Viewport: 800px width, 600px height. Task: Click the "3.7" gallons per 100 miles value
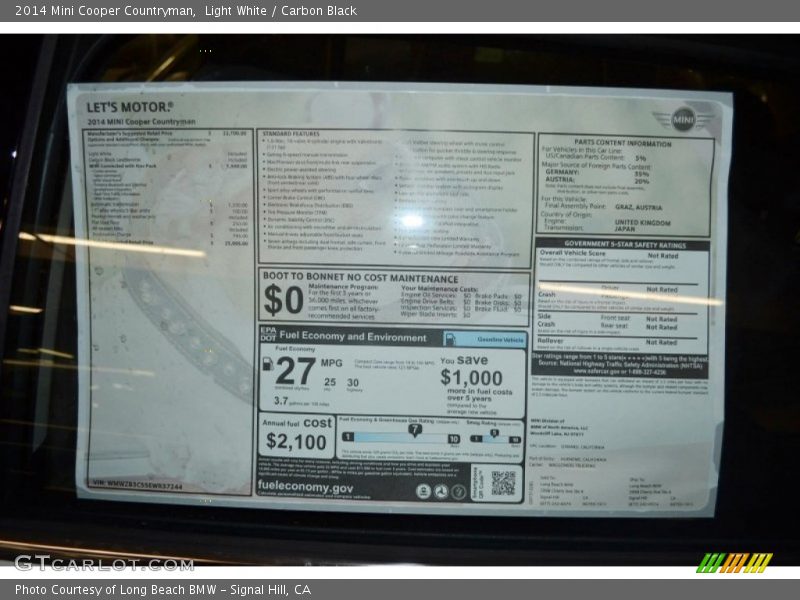(281, 401)
